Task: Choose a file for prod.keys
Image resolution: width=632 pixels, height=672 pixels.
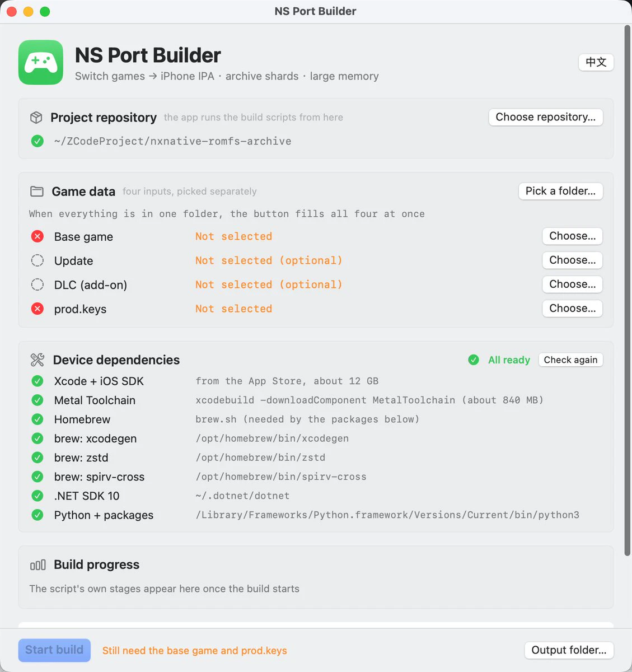Action: pyautogui.click(x=572, y=308)
